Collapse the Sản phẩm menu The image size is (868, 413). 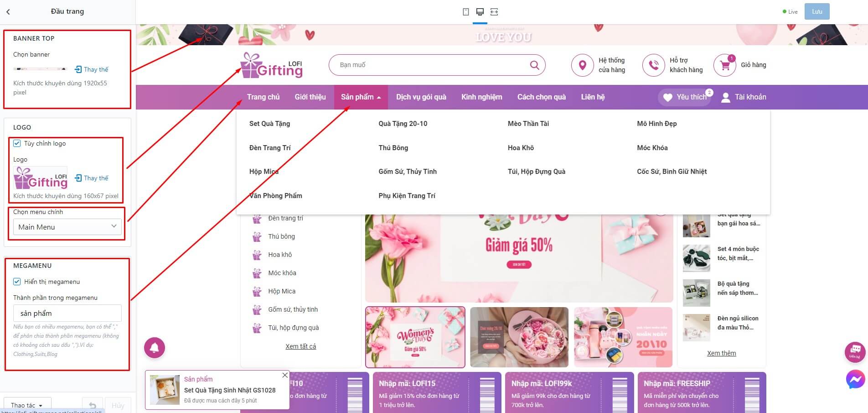coord(361,97)
